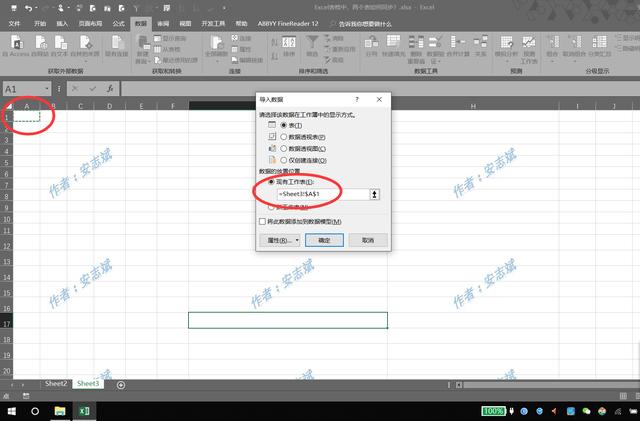The height and width of the screenshot is (421, 640).
Task: Click 从表格 (From Table) in the ribbon
Action: point(167,49)
